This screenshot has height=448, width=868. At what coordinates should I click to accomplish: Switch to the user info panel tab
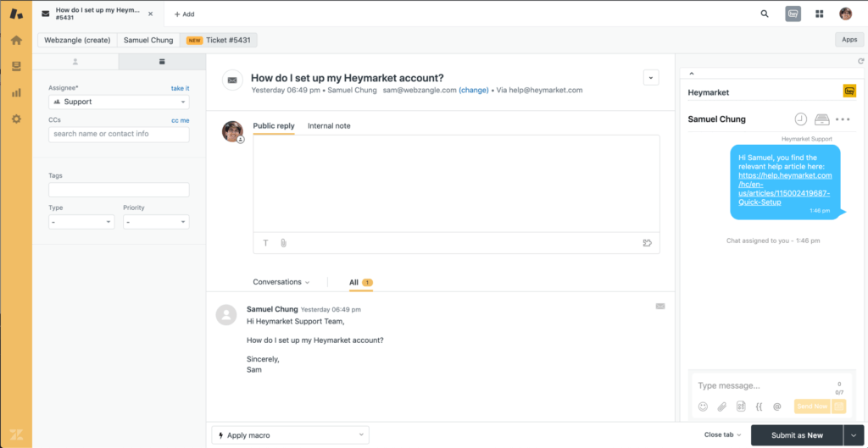coord(75,62)
